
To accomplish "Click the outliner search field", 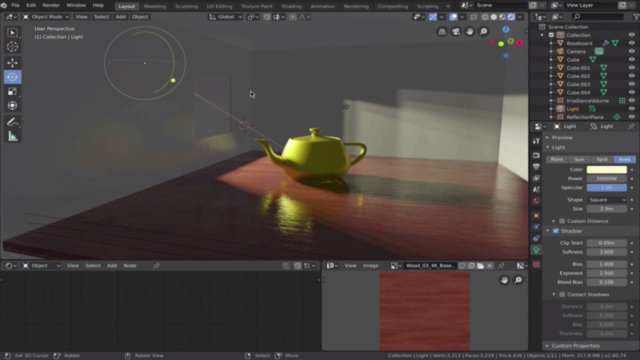I will point(598,17).
